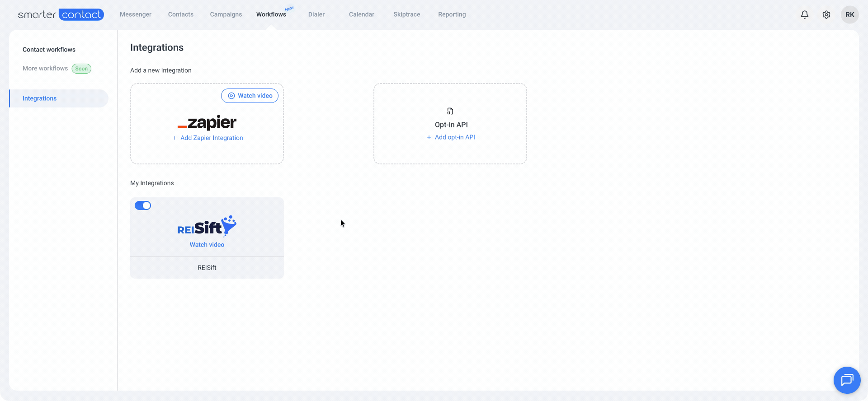This screenshot has width=868, height=401.
Task: Open the Dialer tab
Action: click(316, 14)
